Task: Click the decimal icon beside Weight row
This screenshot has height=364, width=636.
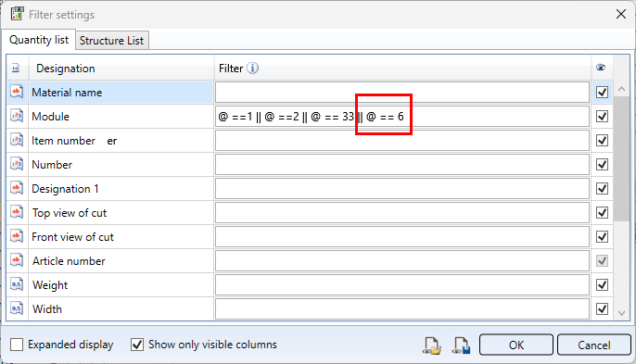Action: click(x=17, y=285)
